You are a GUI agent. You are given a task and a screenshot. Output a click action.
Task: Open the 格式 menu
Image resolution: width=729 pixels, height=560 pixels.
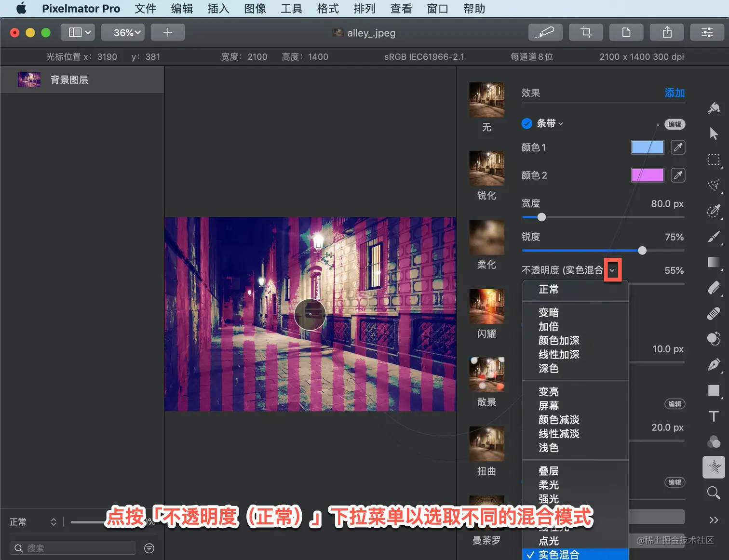pos(328,9)
